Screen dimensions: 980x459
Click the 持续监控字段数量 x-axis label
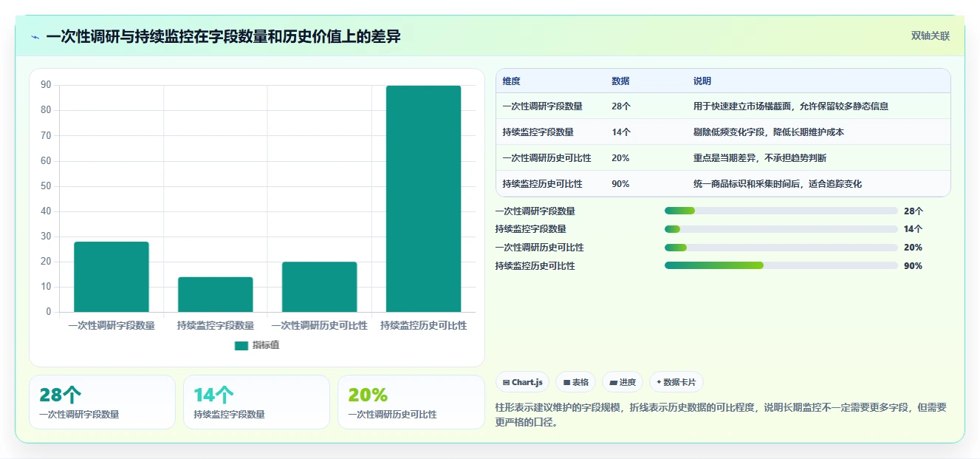click(x=216, y=325)
